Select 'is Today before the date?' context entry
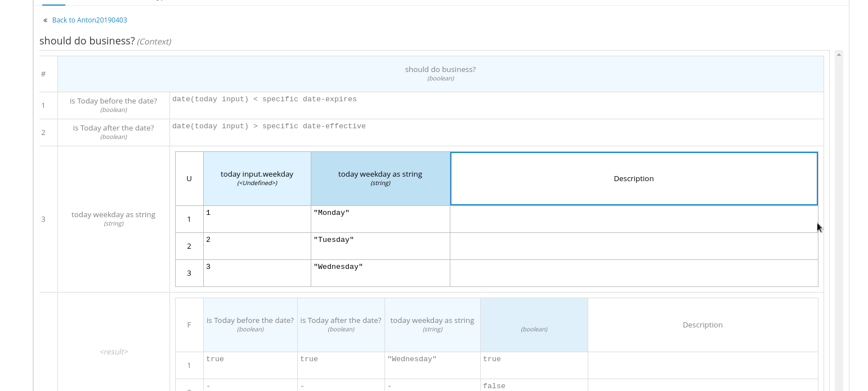Viewport: 868px width, 391px height. (x=114, y=105)
